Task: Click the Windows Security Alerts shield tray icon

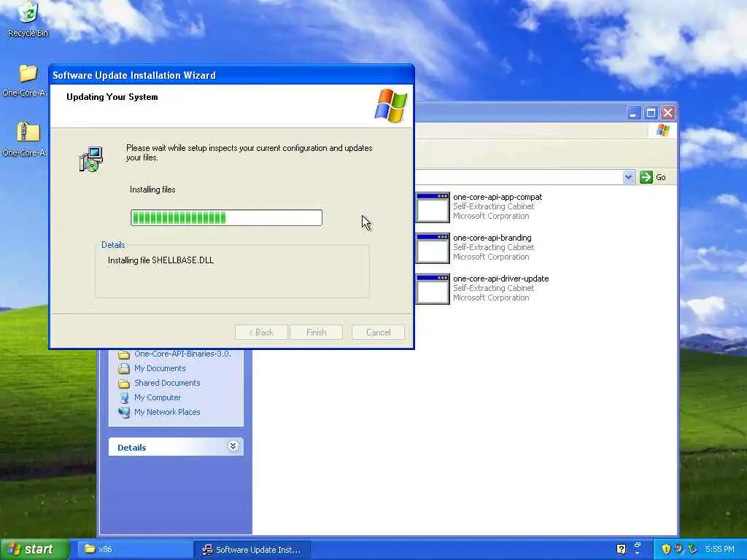Action: coord(666,549)
